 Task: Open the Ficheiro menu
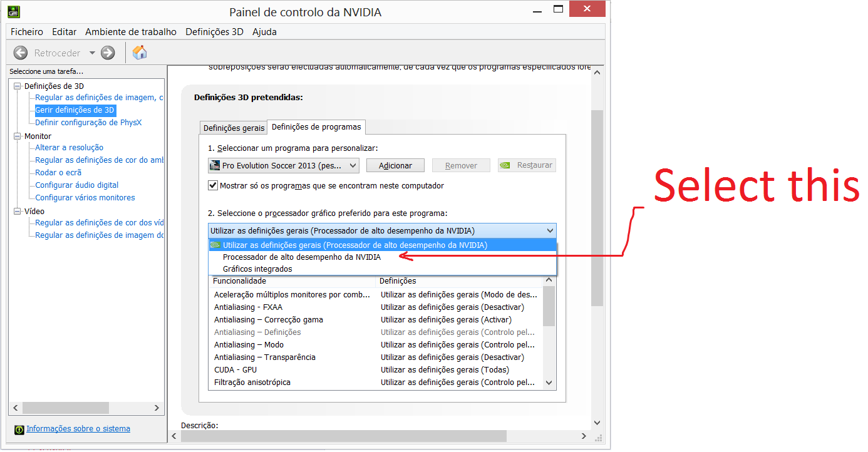coord(27,32)
